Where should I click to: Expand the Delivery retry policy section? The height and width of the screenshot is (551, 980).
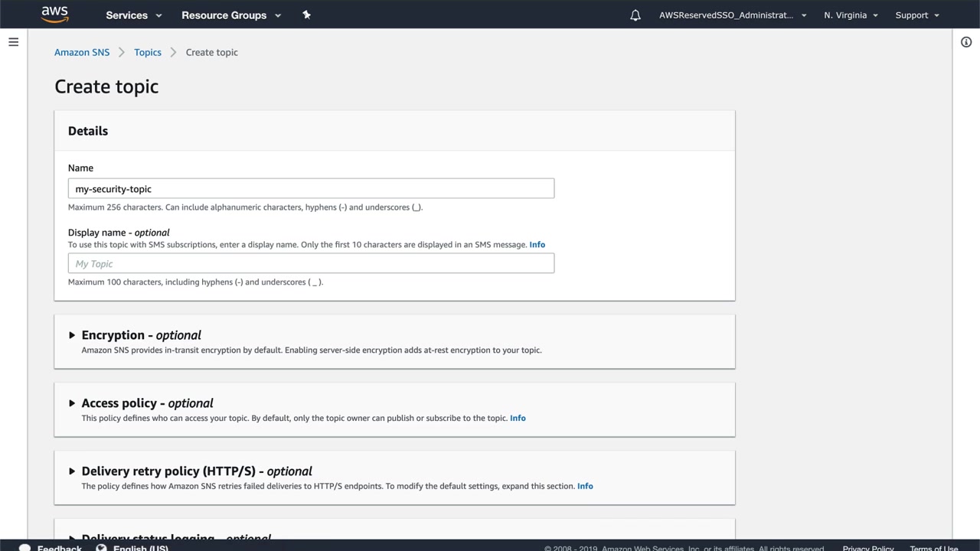pyautogui.click(x=72, y=471)
